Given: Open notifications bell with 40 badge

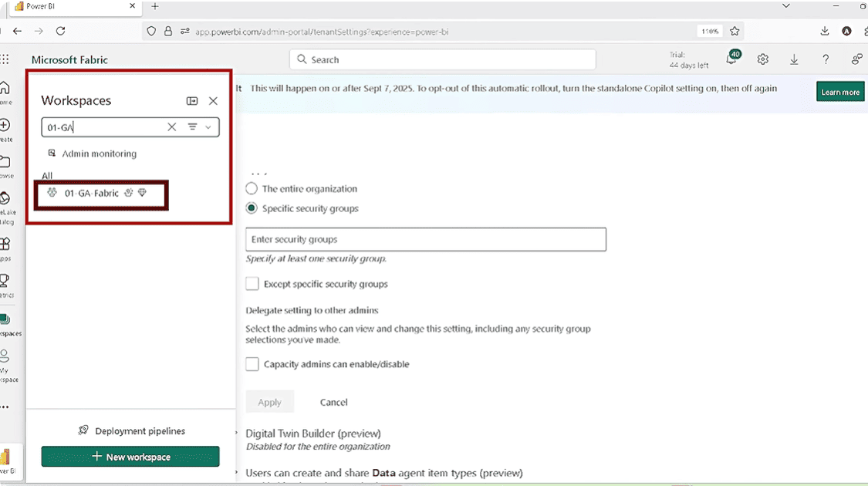Looking at the screenshot, I should (732, 59).
